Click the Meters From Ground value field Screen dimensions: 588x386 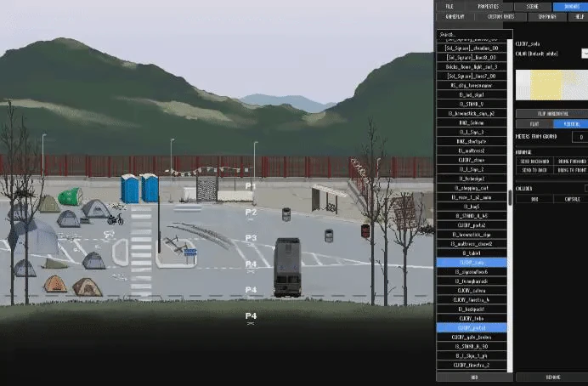tap(580, 137)
